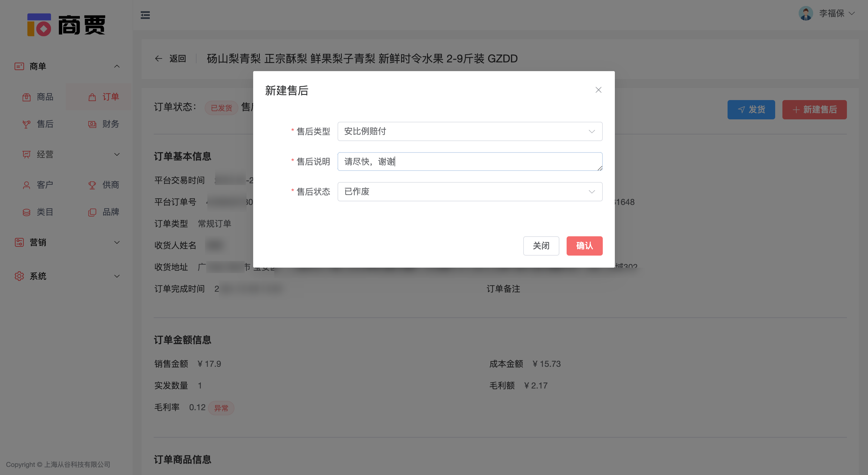This screenshot has height=475, width=868.
Task: Click inside the 售后说明 text field
Action: pyautogui.click(x=470, y=161)
